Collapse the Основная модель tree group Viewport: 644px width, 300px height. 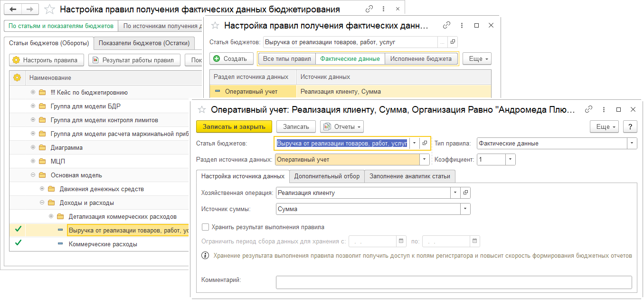pyautogui.click(x=33, y=175)
